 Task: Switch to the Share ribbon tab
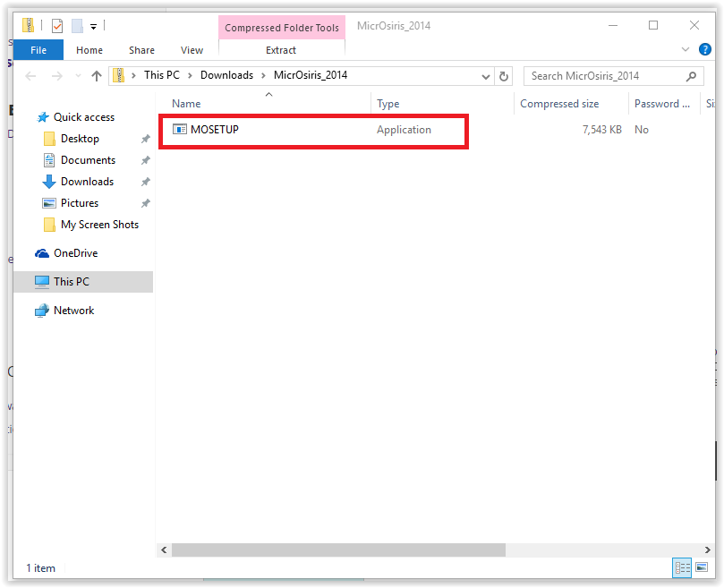[141, 50]
